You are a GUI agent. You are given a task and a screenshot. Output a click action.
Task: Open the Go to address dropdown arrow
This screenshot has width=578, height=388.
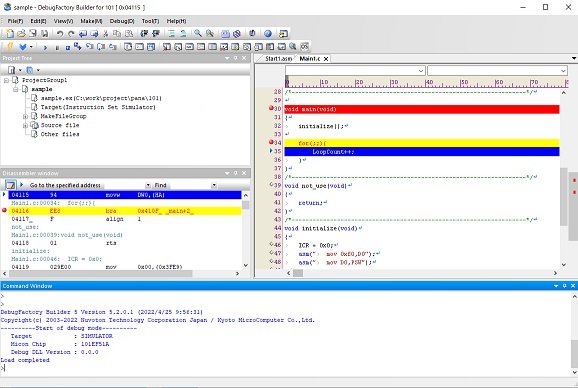tap(148, 185)
